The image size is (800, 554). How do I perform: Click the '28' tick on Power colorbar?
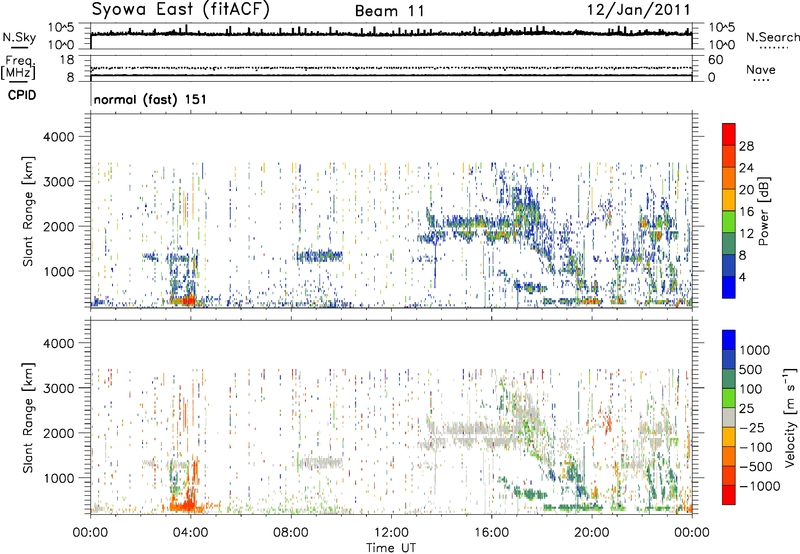pos(746,146)
